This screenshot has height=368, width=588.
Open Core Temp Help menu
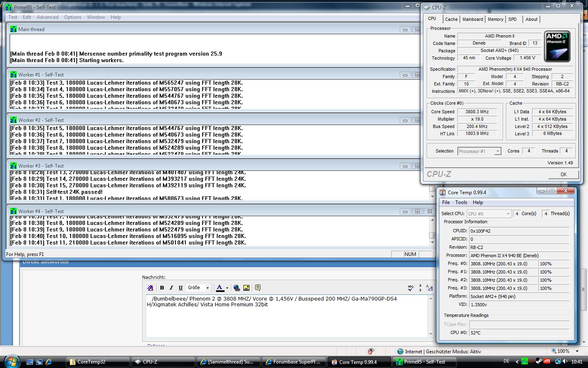pos(478,202)
